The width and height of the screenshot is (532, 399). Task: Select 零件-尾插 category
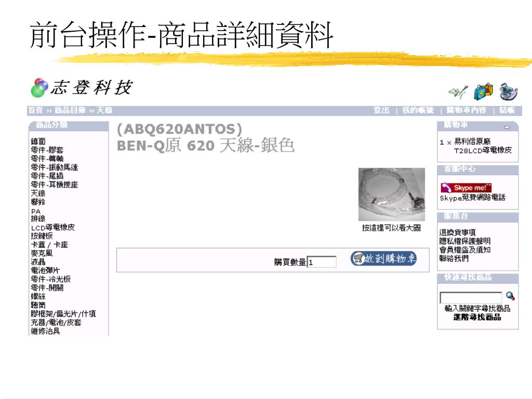click(x=47, y=176)
